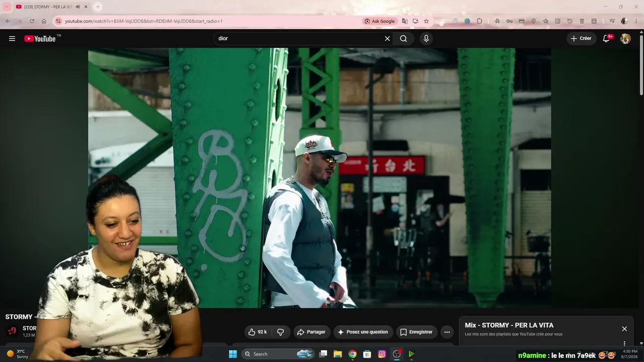Dislike the STORMY video
Viewport: 644px width, 362px height.
click(x=281, y=332)
